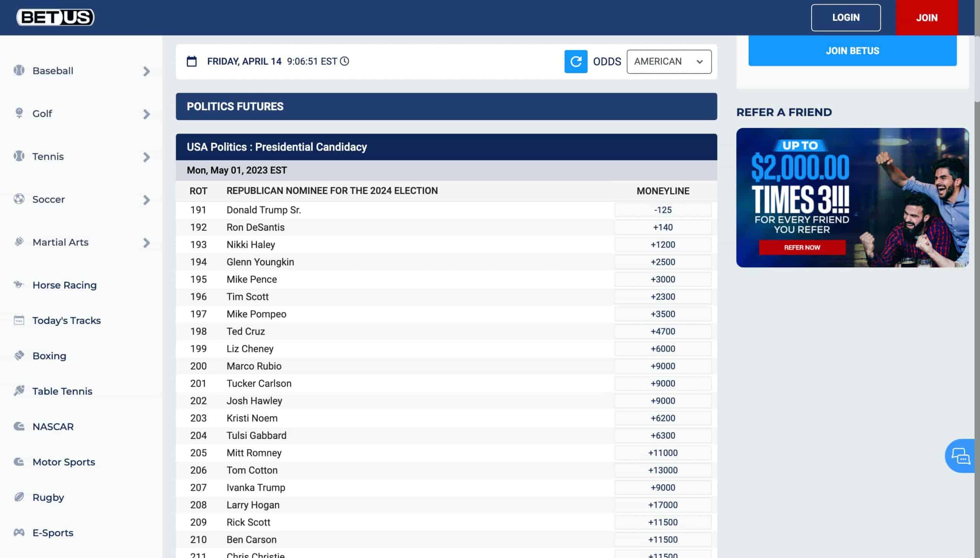Click the Baseball sport icon

[x=19, y=70]
